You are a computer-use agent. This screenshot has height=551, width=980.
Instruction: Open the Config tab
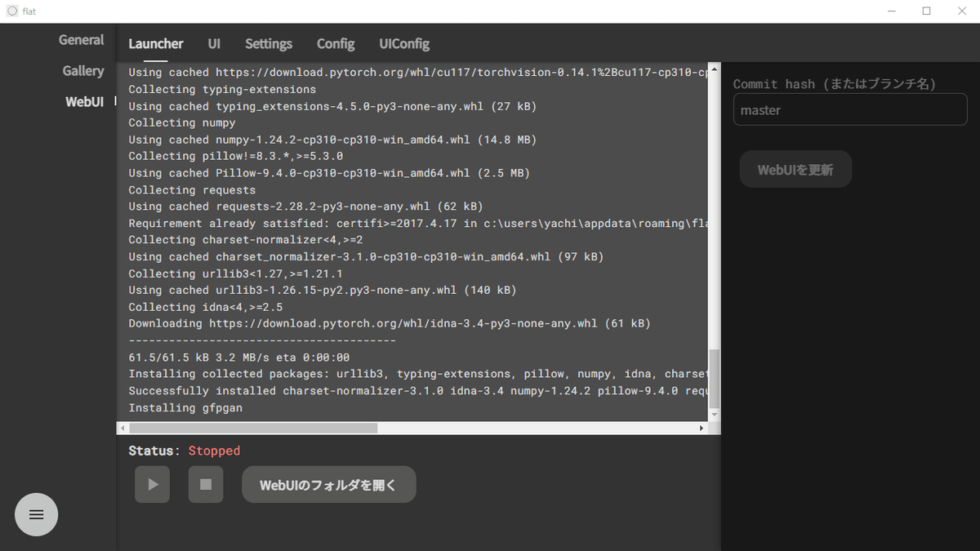tap(336, 44)
